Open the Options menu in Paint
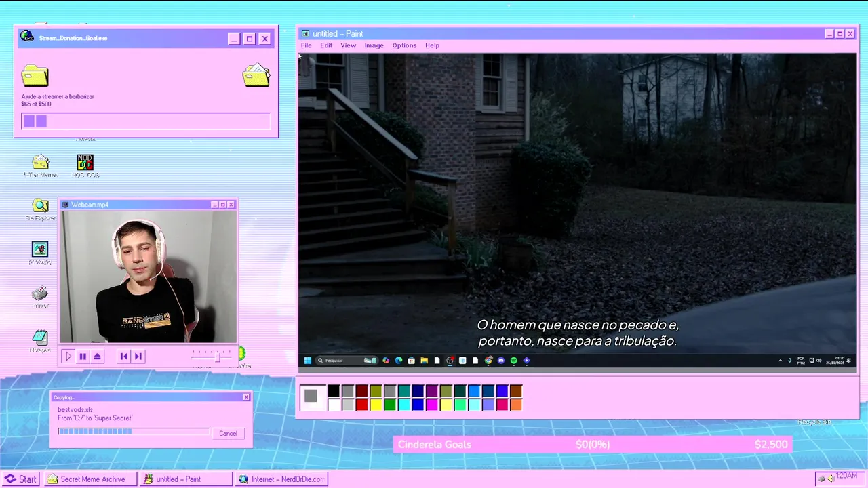868x488 pixels. click(x=404, y=45)
